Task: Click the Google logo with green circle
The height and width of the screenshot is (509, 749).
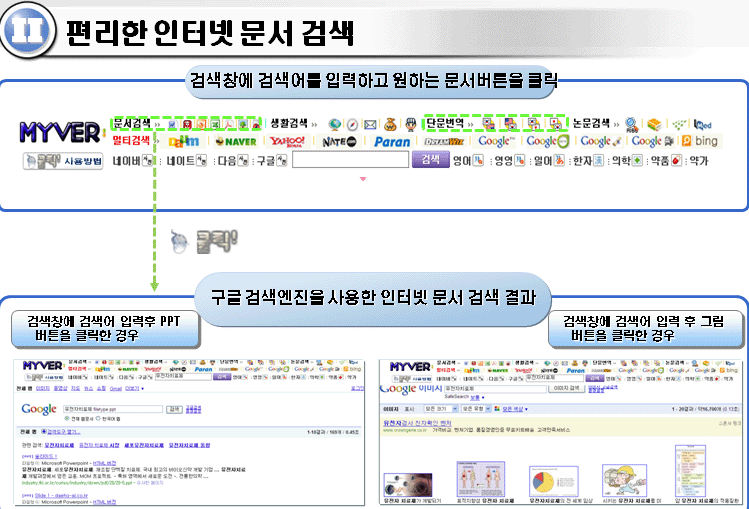Action: 548,141
